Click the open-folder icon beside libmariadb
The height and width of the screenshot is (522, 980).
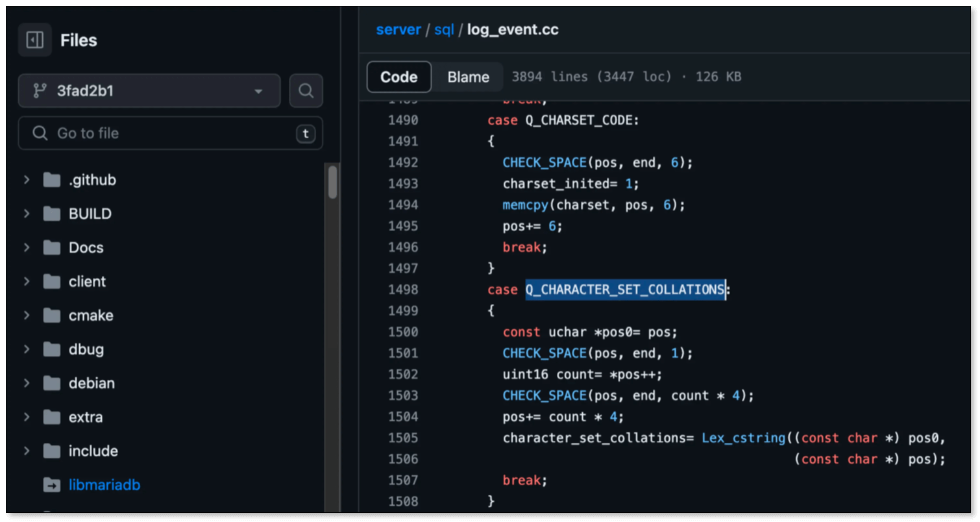pyautogui.click(x=51, y=484)
